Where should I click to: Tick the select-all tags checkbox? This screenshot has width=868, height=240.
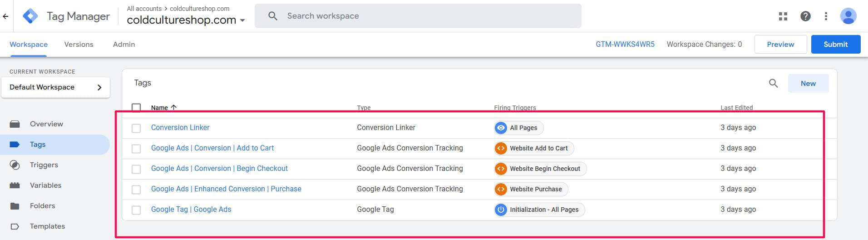[136, 108]
